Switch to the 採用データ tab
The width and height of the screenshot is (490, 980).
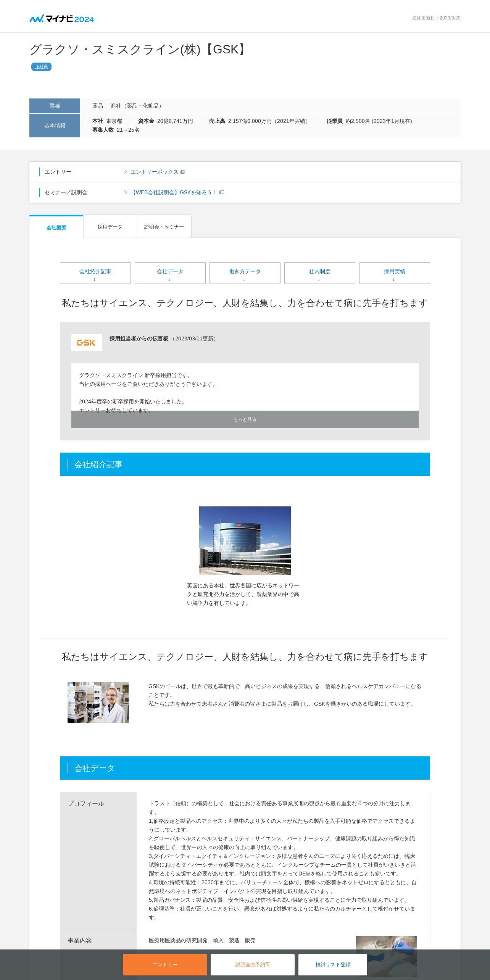tap(110, 227)
